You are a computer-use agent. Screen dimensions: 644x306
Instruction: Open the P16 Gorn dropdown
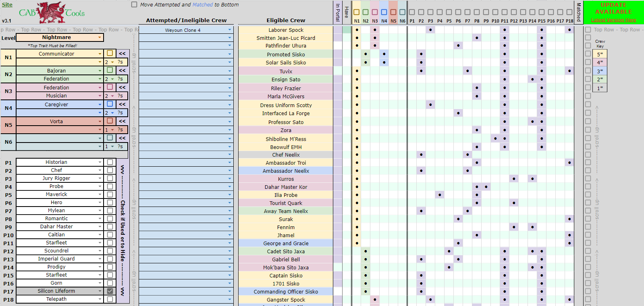(x=100, y=283)
